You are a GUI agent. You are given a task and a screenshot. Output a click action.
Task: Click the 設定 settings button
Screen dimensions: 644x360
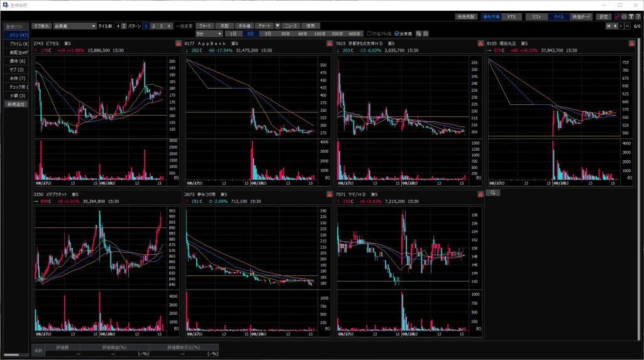click(x=604, y=17)
